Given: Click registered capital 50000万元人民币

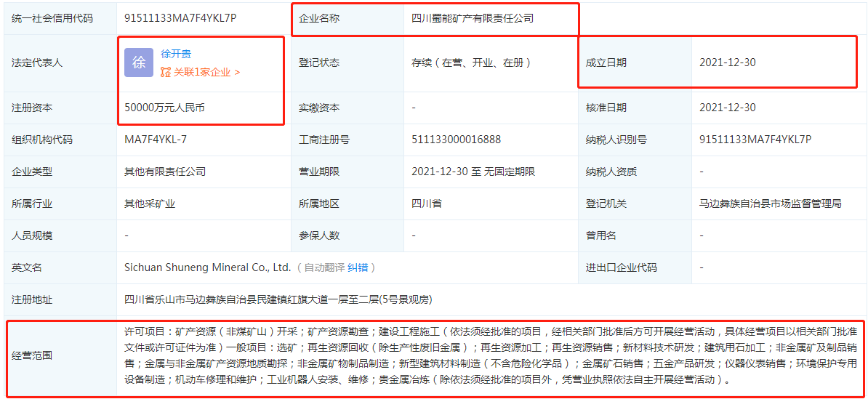Looking at the screenshot, I should tap(164, 108).
